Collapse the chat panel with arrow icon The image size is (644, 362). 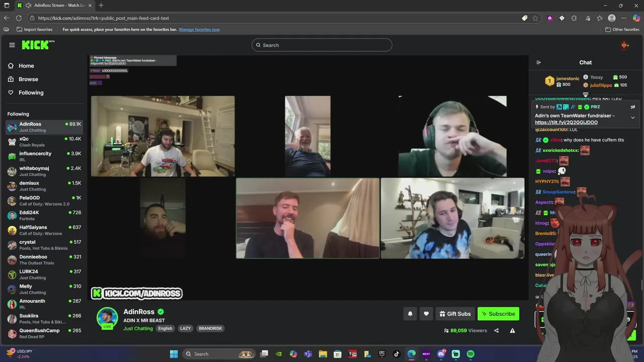tap(538, 62)
